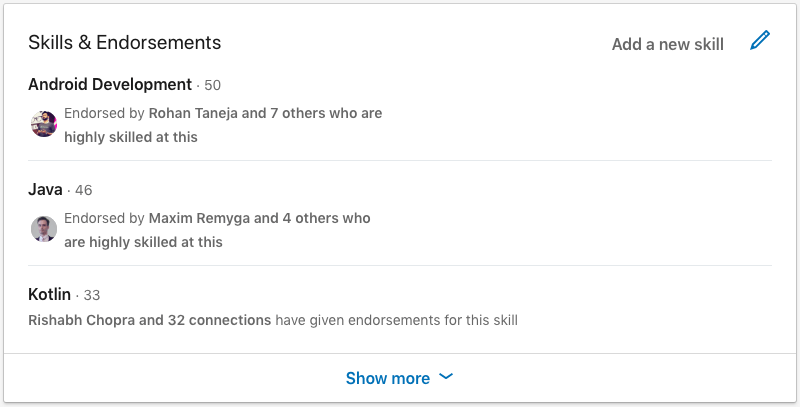Click the Show more chevron icon
This screenshot has width=800, height=407.
[446, 377]
